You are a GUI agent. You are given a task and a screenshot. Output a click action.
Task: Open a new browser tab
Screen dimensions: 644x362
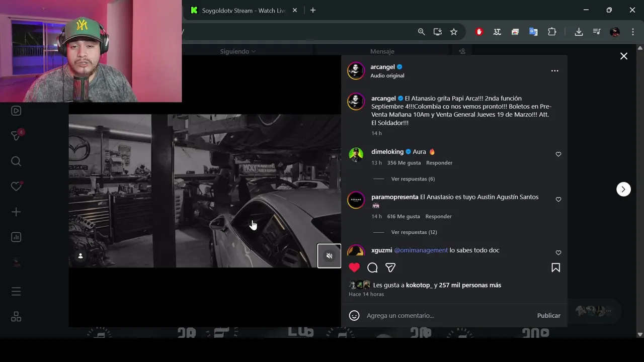click(x=313, y=10)
